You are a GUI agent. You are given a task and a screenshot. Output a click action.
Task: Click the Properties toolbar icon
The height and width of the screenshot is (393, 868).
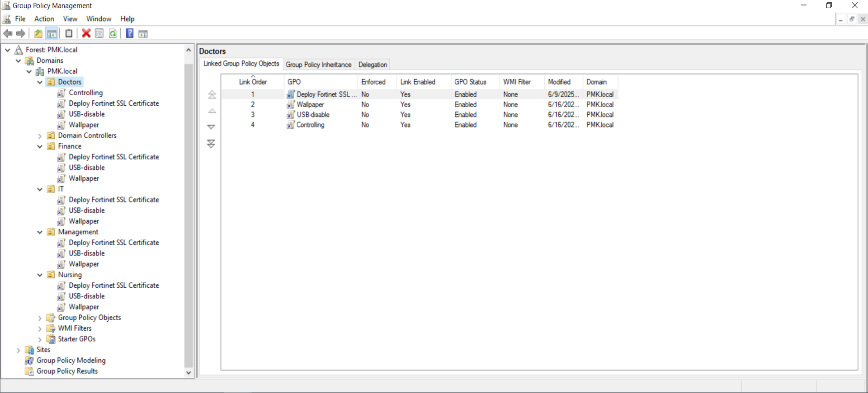coord(99,33)
